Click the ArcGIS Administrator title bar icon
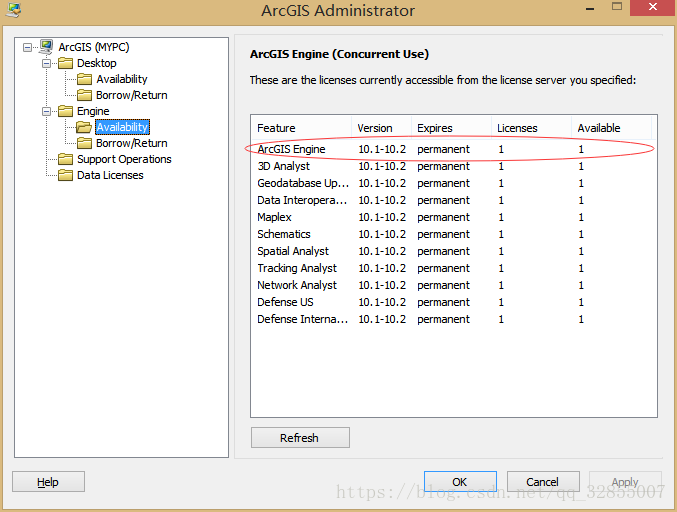 [13, 9]
